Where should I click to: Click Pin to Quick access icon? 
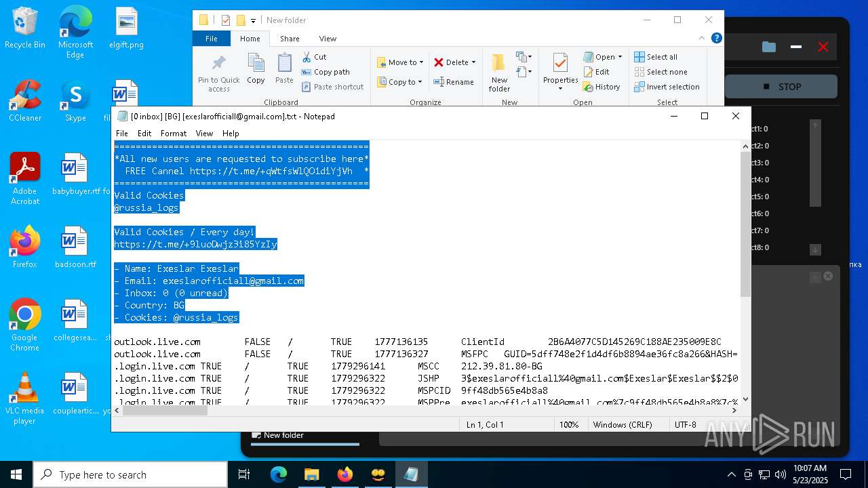[x=218, y=73]
